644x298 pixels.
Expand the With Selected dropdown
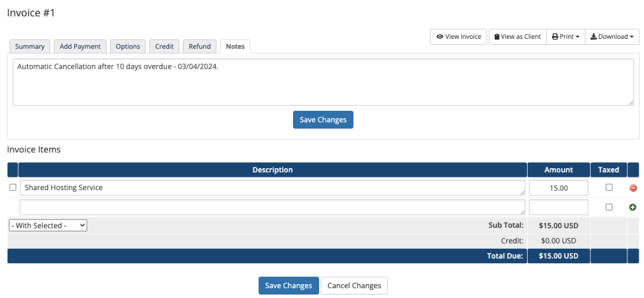(x=48, y=226)
